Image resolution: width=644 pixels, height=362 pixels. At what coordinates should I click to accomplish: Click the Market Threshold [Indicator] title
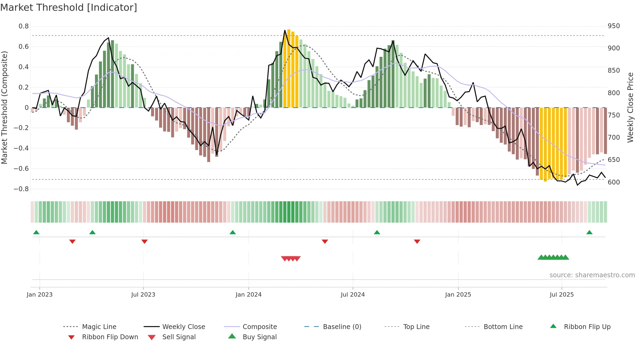click(x=69, y=8)
